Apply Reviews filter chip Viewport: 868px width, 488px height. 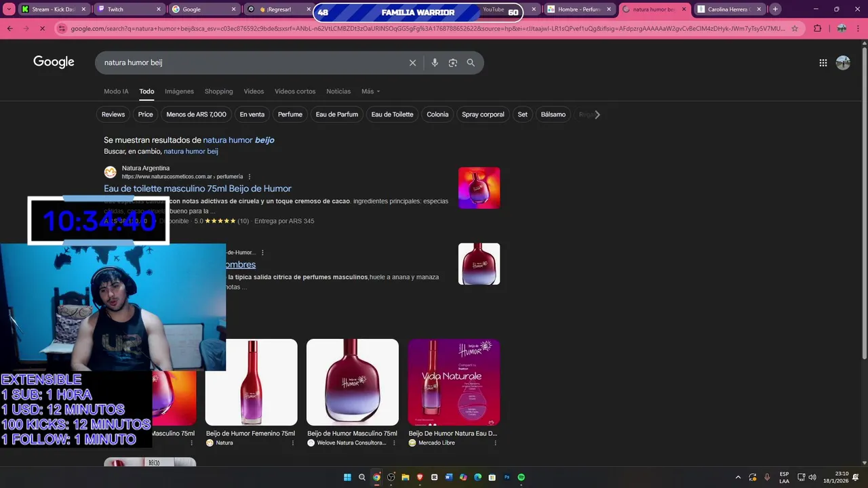(x=113, y=115)
